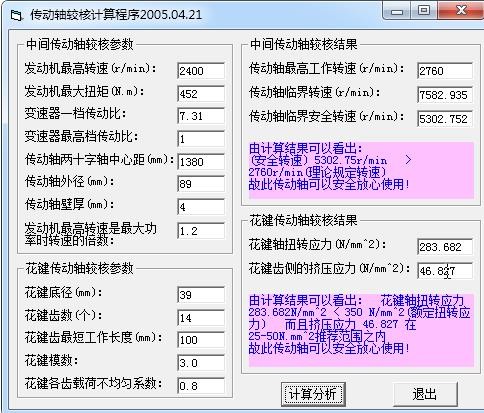The width and height of the screenshot is (484, 413).
Task: Select the 花键底径 field with 39
Action: click(x=201, y=295)
